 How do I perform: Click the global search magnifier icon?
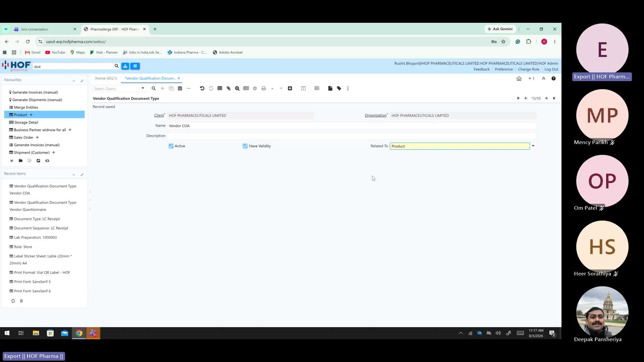pos(117,66)
